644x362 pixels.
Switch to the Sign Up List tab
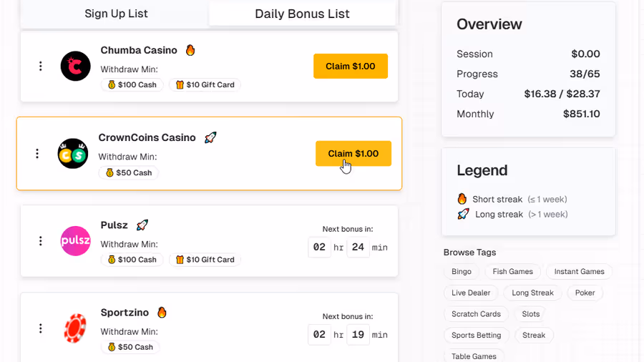point(117,14)
